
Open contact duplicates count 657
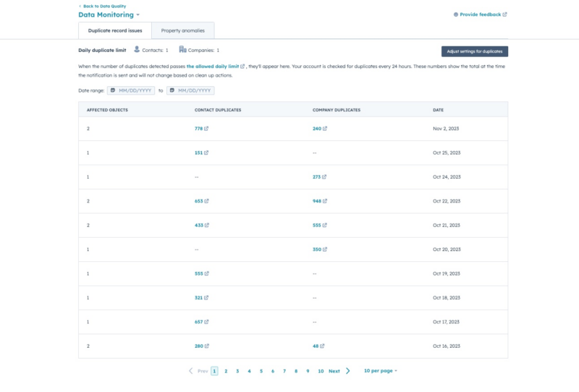click(198, 322)
